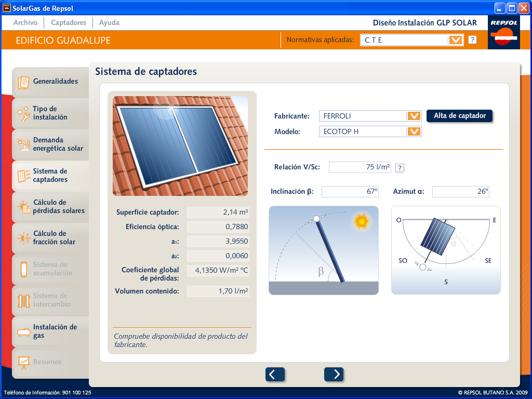Close the SolarGas window
Viewport: 532px width, 399px height.
524,8
